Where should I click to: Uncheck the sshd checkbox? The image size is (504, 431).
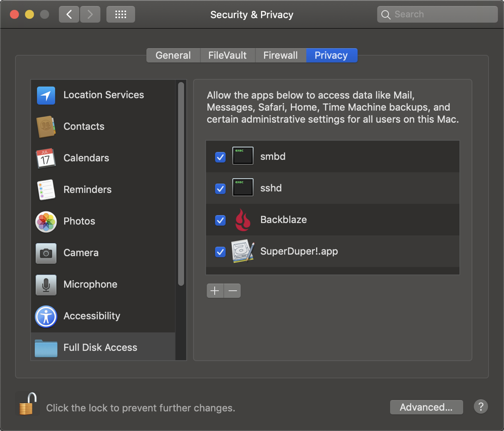(x=220, y=188)
